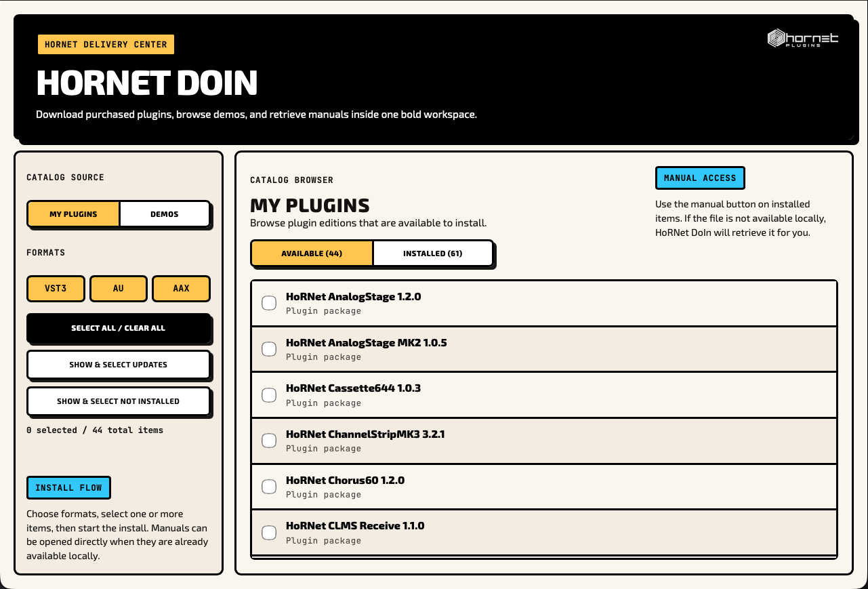The height and width of the screenshot is (589, 868).
Task: Open the Available (44) tab
Action: (312, 253)
